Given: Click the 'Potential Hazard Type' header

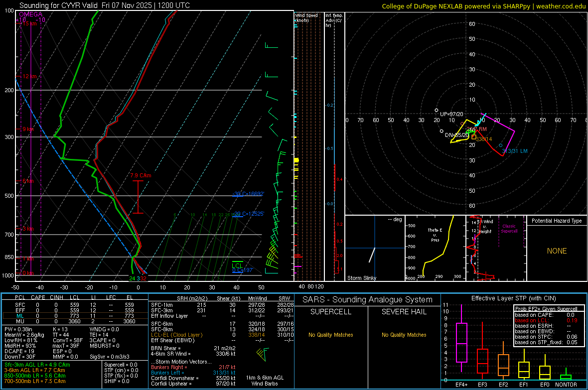Looking at the screenshot, I should pyautogui.click(x=557, y=221).
